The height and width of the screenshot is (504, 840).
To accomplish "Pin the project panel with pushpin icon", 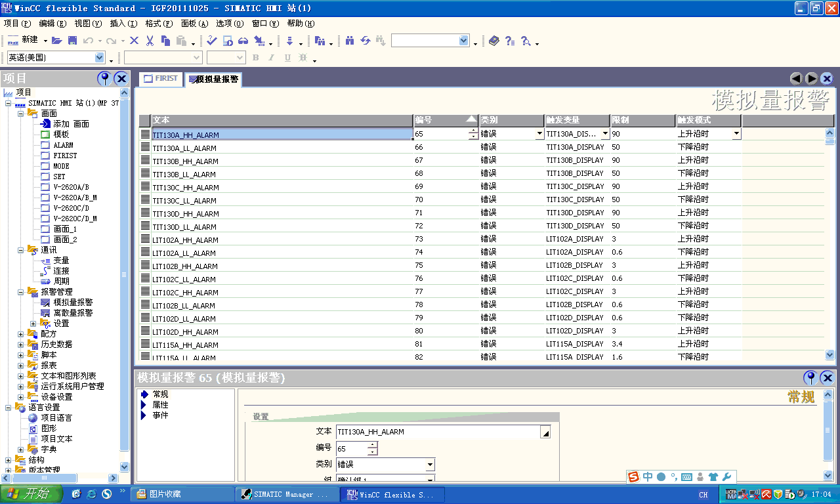I will pyautogui.click(x=104, y=79).
